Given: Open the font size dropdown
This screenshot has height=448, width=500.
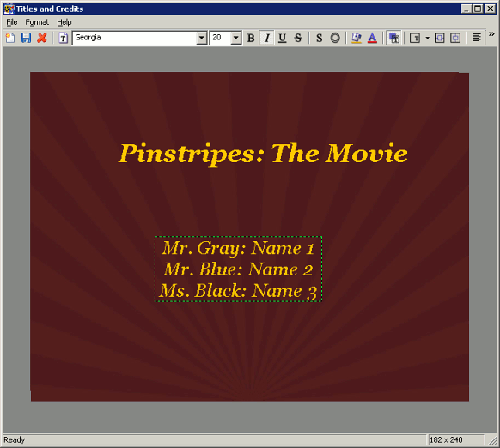Looking at the screenshot, I should click(235, 39).
